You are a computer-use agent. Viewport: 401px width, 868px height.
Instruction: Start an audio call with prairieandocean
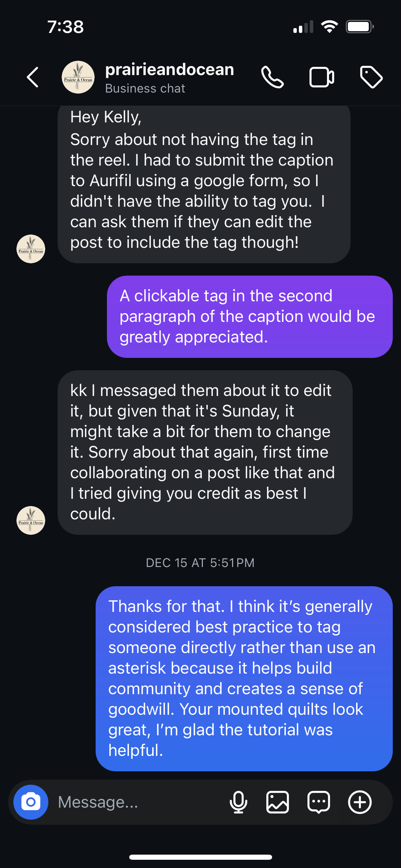(272, 77)
